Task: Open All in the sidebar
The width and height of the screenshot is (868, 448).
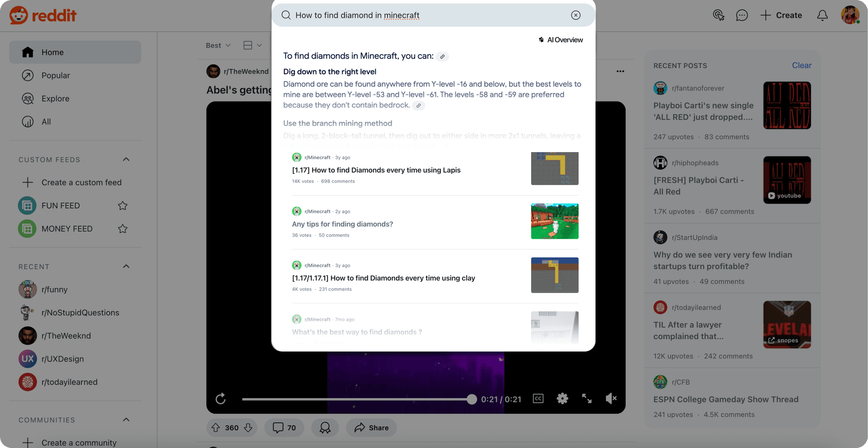Action: 75,122
